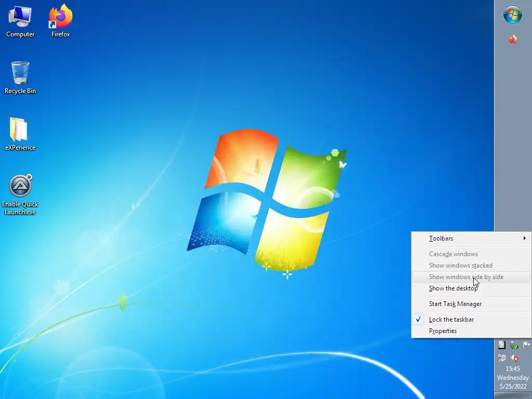Viewport: 532px width, 399px height.
Task: Select the Enable Quick Launch.exe icon
Action: click(20, 185)
